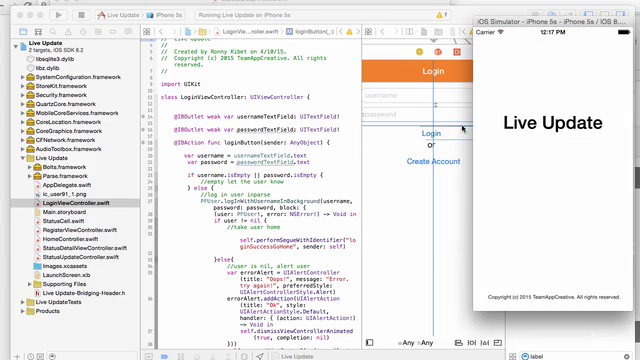Image resolution: width=640 pixels, height=360 pixels.
Task: Open the Find navigator magnifier icon
Action: pyautogui.click(x=53, y=31)
